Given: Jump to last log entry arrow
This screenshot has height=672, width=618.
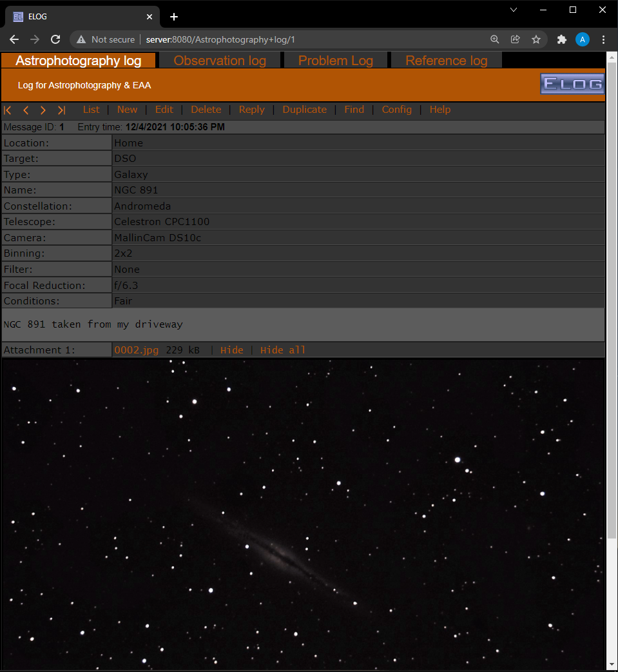Looking at the screenshot, I should click(x=61, y=110).
